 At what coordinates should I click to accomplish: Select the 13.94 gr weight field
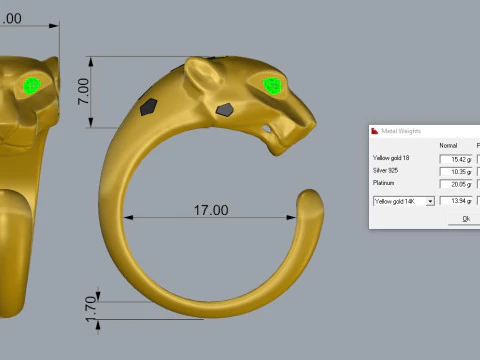456,201
